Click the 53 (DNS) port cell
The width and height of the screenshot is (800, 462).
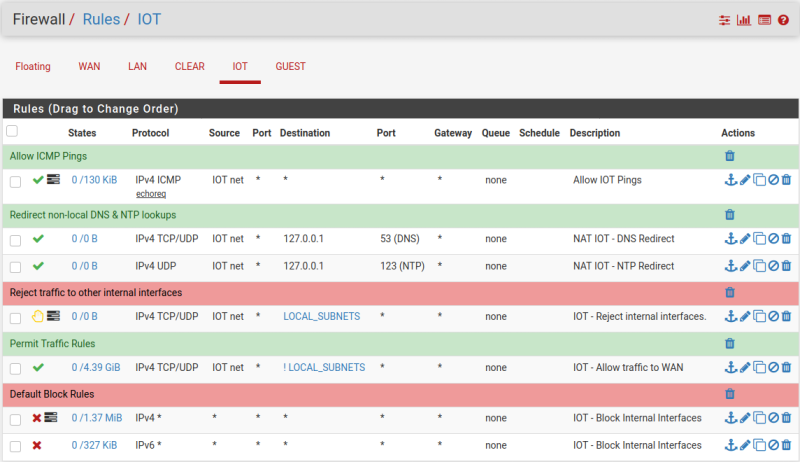click(400, 239)
